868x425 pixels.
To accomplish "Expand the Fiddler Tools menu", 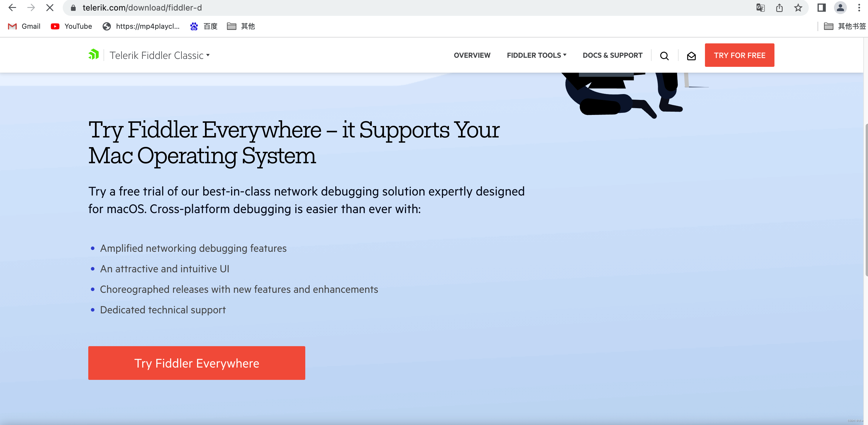I will pyautogui.click(x=536, y=55).
